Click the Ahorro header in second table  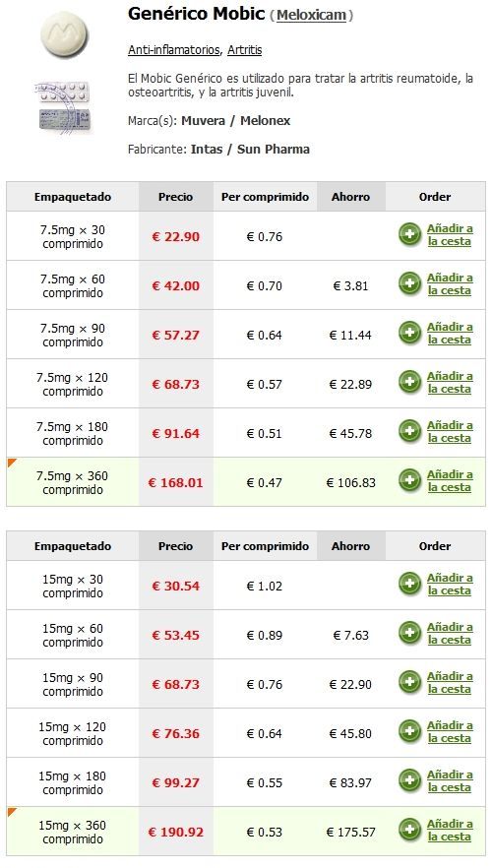(351, 546)
